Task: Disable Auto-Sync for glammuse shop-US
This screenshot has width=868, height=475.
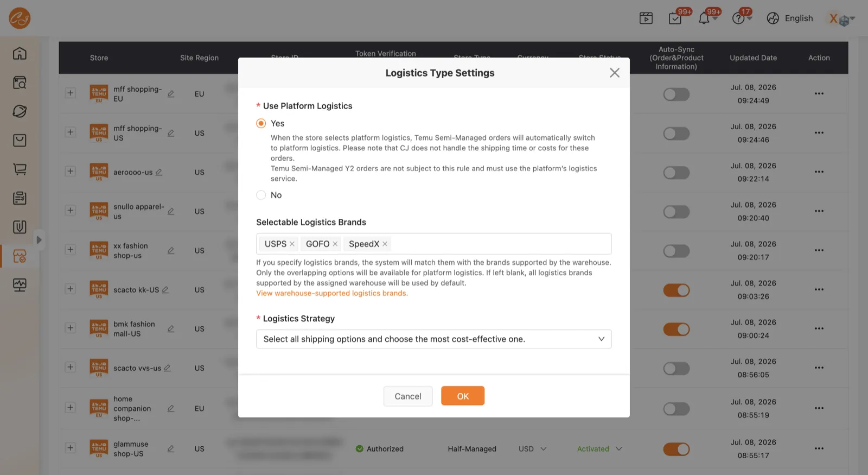Action: tap(676, 449)
